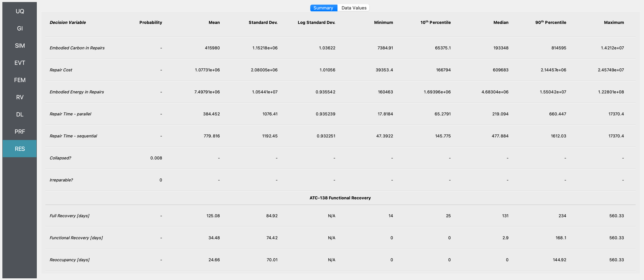Viewport: 644px width, 280px height.
Task: Click the Reoccupancy [days] maximum value
Action: click(617, 260)
